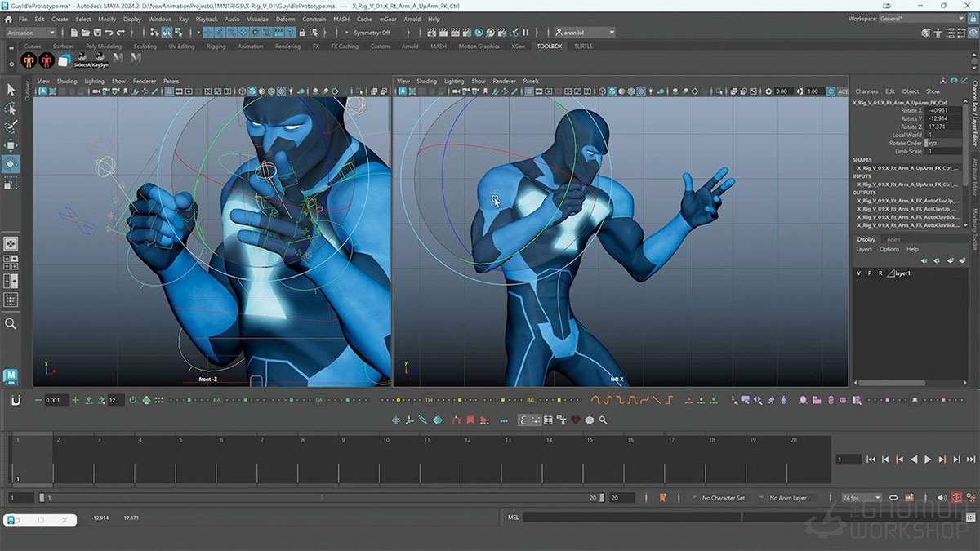This screenshot has height=551, width=980.
Task: Toggle visibility V for layer1
Action: click(x=859, y=273)
